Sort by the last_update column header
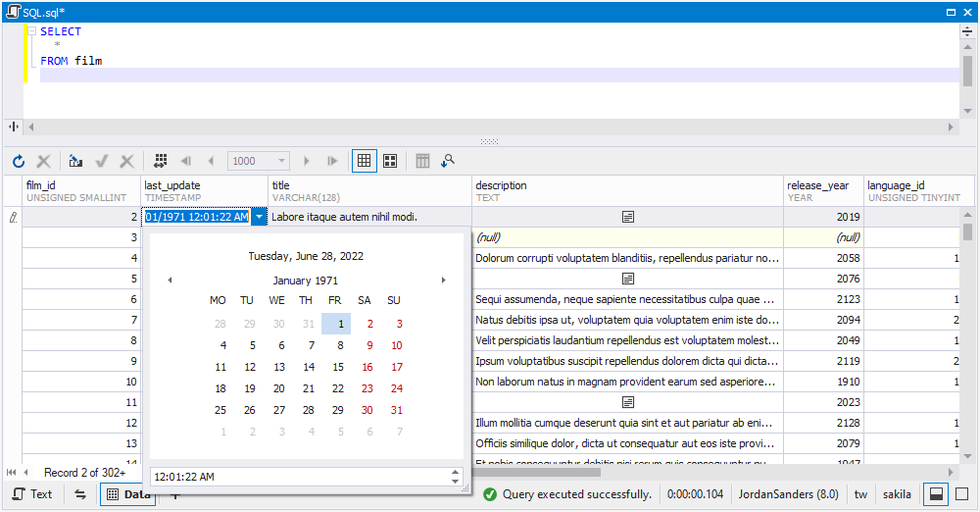 click(204, 191)
